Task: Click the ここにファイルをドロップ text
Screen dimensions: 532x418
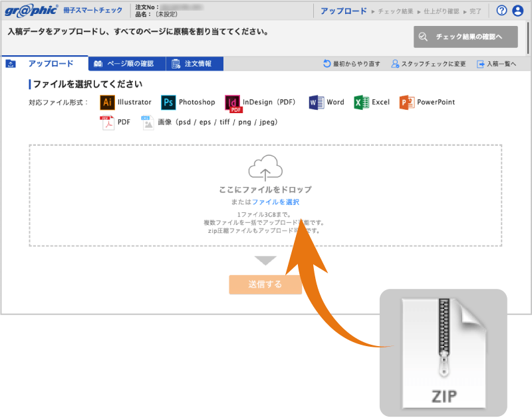Action: pos(265,190)
